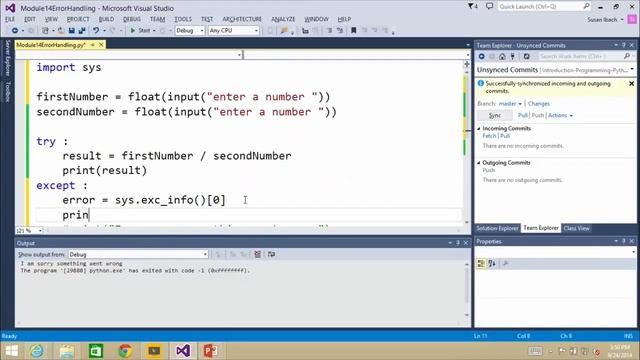This screenshot has height=360, width=640.
Task: Click the Sync button
Action: 495,116
